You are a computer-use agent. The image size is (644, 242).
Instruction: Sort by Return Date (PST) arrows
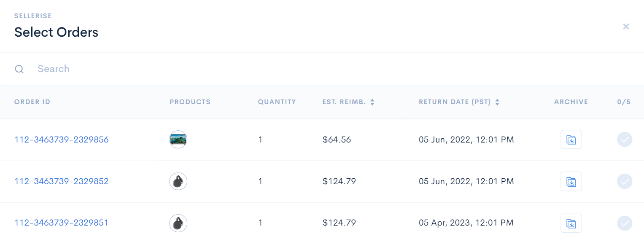(497, 102)
